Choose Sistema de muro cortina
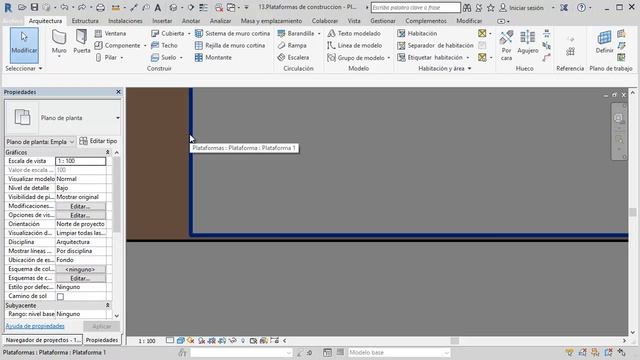 pos(232,33)
